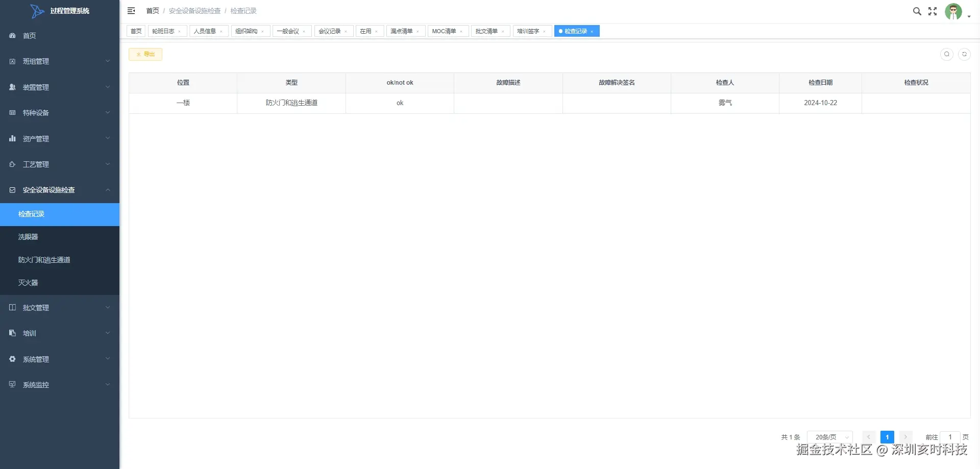980x469 pixels.
Task: Click the 类型 column header
Action: click(x=291, y=83)
